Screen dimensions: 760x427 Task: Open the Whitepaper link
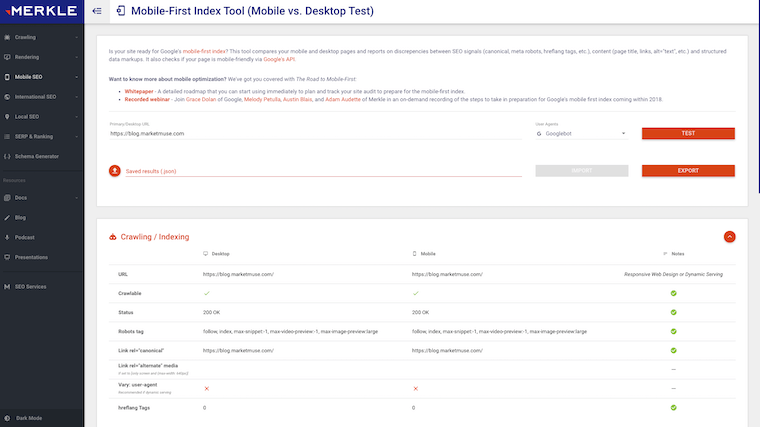point(139,92)
